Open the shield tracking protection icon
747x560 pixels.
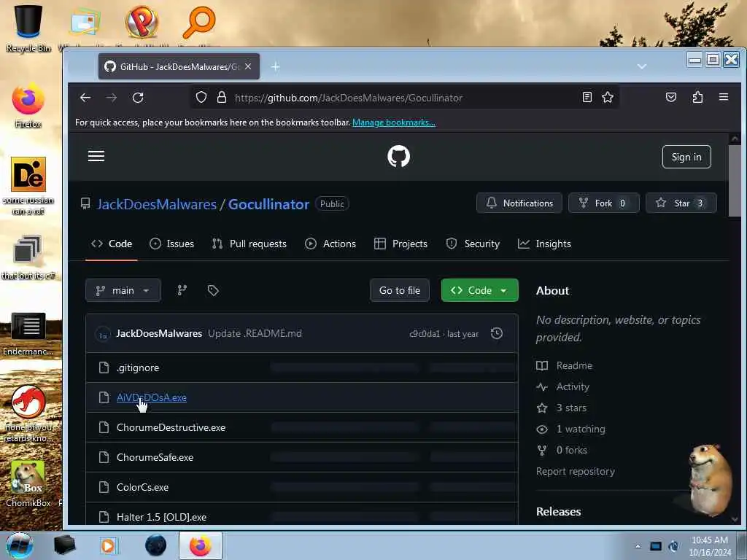(x=201, y=98)
